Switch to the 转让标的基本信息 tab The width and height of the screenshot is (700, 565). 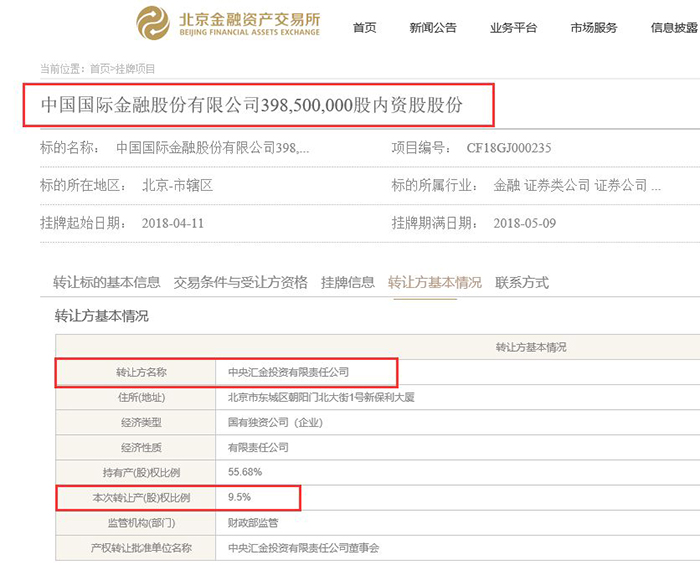pyautogui.click(x=107, y=282)
